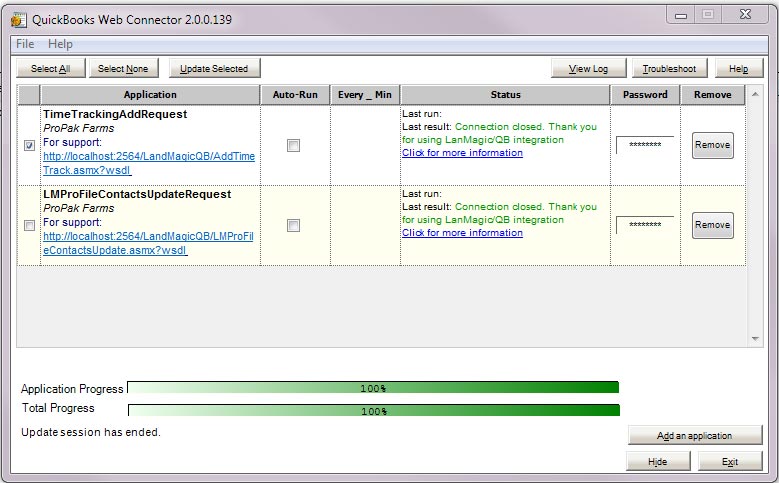Image resolution: width=779 pixels, height=483 pixels.
Task: Click the QuickBooks Web Connector title icon
Action: coord(18,20)
